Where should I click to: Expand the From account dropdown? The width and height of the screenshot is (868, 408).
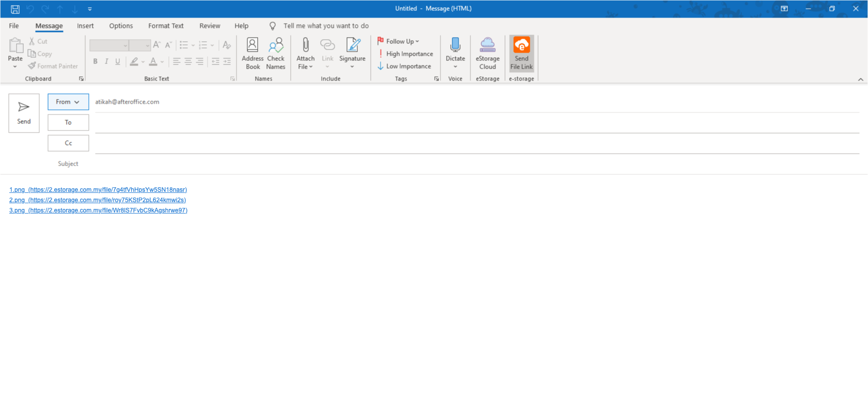tap(68, 102)
